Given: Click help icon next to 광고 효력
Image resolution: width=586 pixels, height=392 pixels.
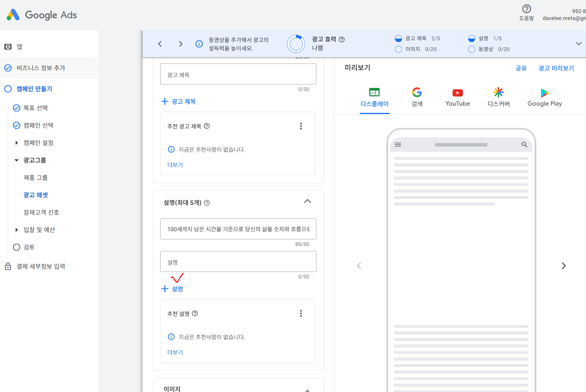Looking at the screenshot, I should [x=342, y=39].
